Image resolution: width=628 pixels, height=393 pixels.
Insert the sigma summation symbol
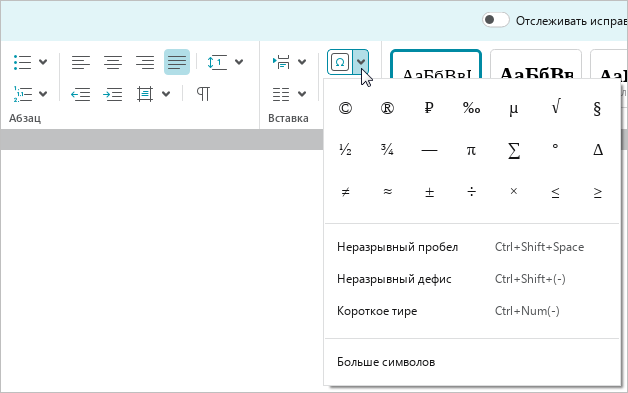point(513,151)
